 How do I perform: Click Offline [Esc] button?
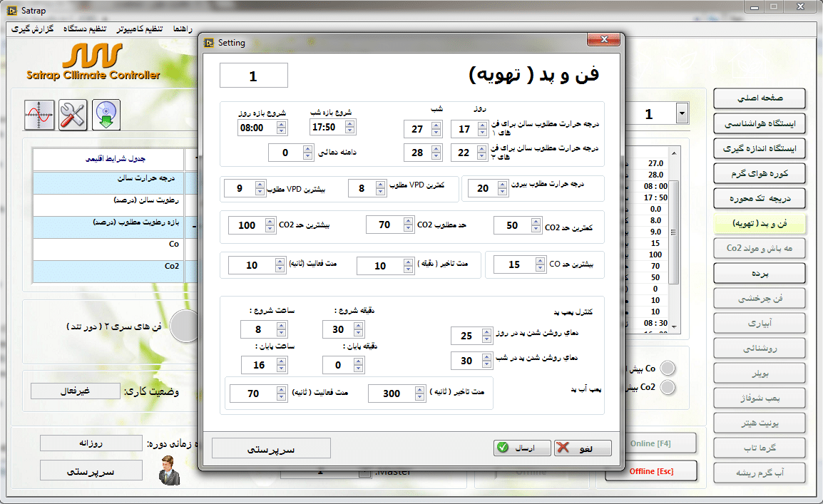pyautogui.click(x=651, y=471)
